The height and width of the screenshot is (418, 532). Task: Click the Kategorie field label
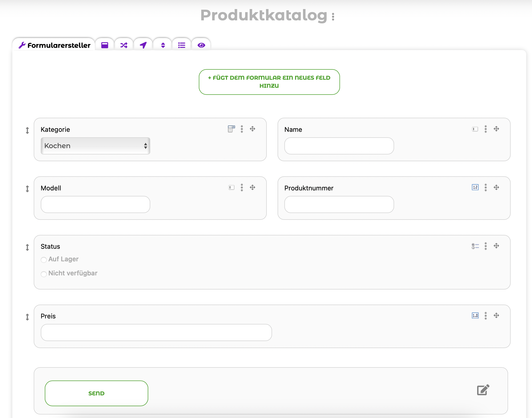[55, 130]
